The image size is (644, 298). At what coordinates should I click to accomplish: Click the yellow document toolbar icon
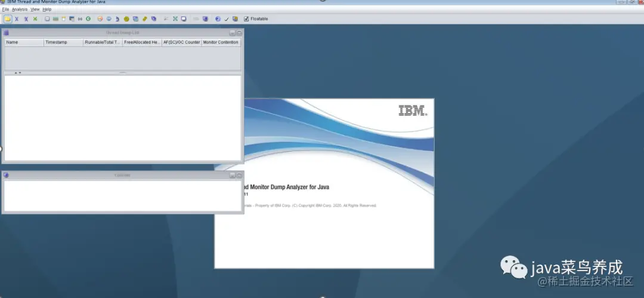tap(64, 19)
